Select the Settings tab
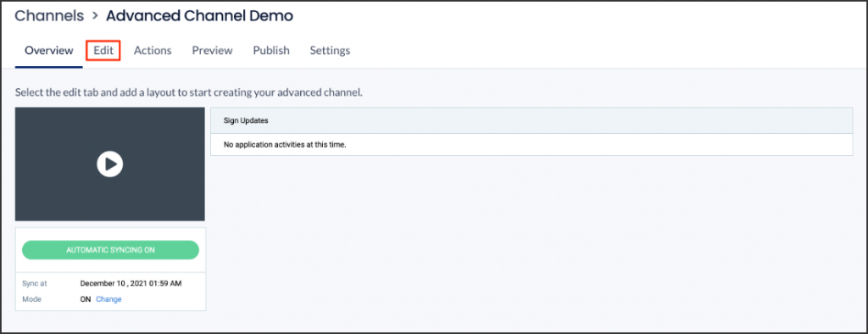This screenshot has width=868, height=334. (330, 50)
